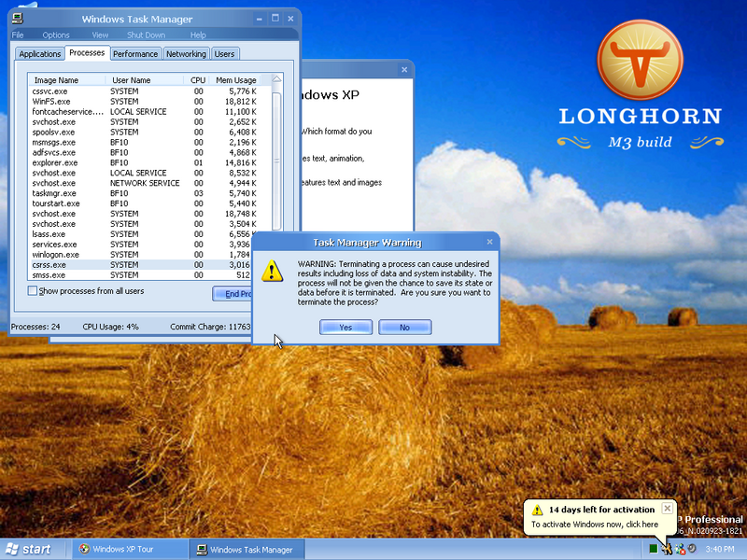747x560 pixels.
Task: Click the process list scroll up arrow
Action: (x=276, y=79)
